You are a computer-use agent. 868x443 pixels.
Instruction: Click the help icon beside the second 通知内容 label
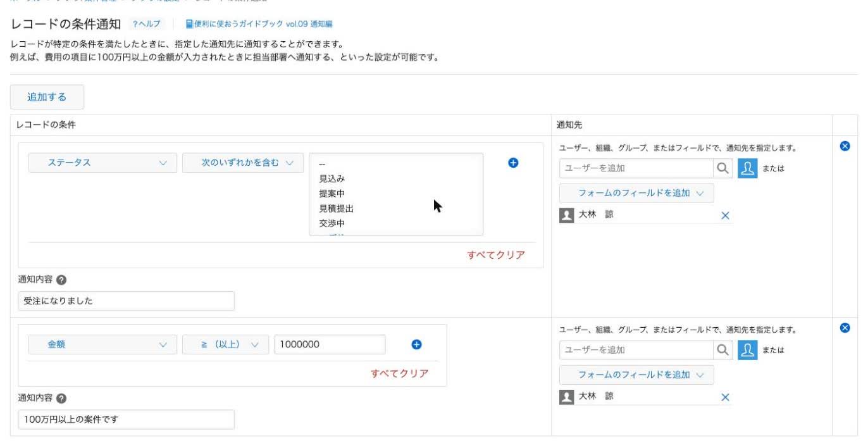(61, 398)
